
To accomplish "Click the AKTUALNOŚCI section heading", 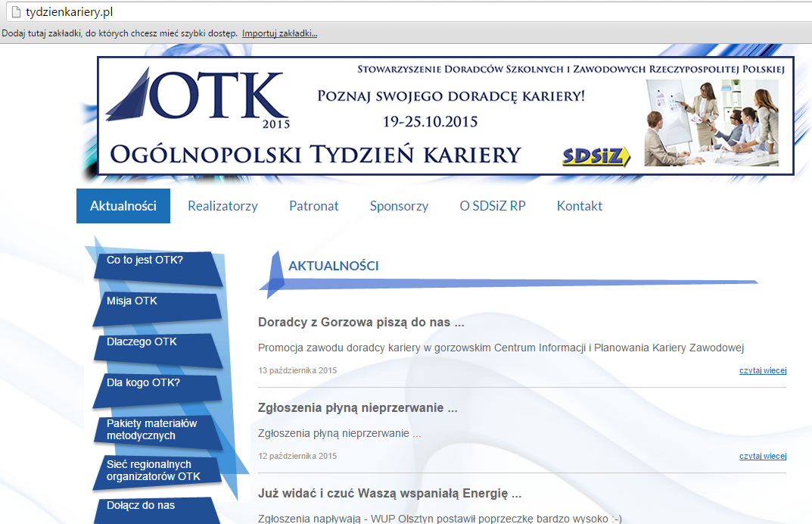I will (334, 266).
